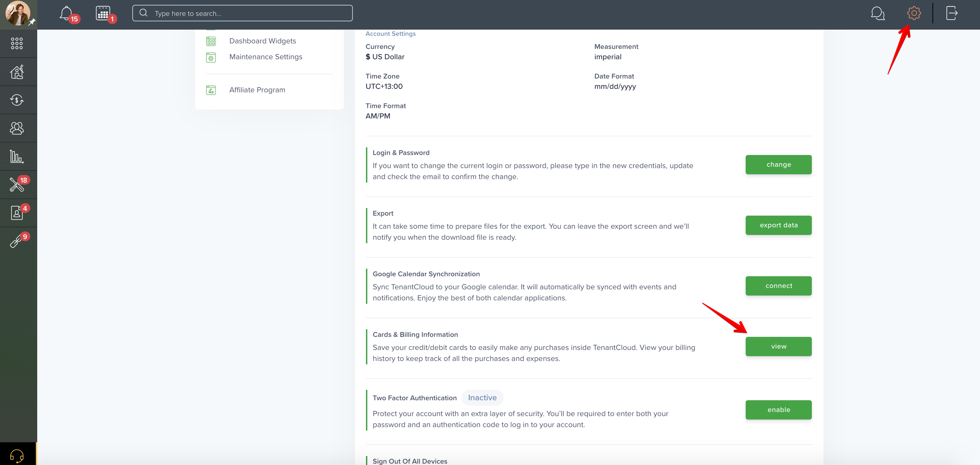The width and height of the screenshot is (980, 465).
Task: Click the 'Login & Password' heading
Action: click(401, 153)
